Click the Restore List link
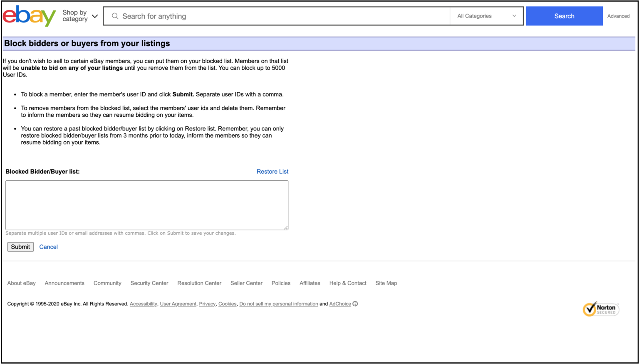Image resolution: width=639 pixels, height=364 pixels. [x=272, y=171]
